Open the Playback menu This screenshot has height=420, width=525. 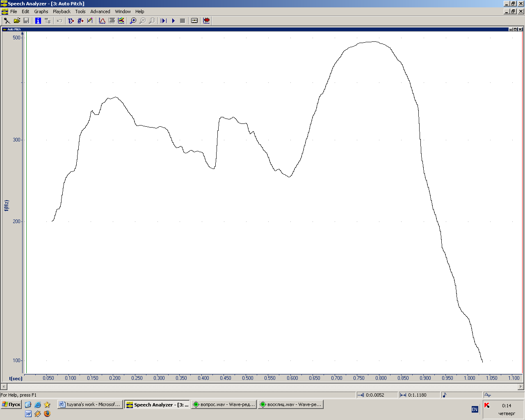pyautogui.click(x=62, y=11)
